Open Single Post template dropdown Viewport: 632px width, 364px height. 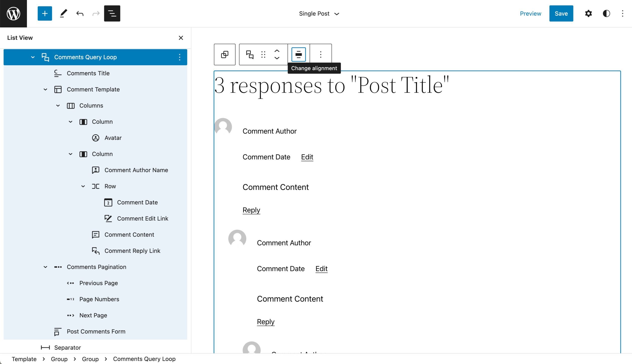coord(319,14)
